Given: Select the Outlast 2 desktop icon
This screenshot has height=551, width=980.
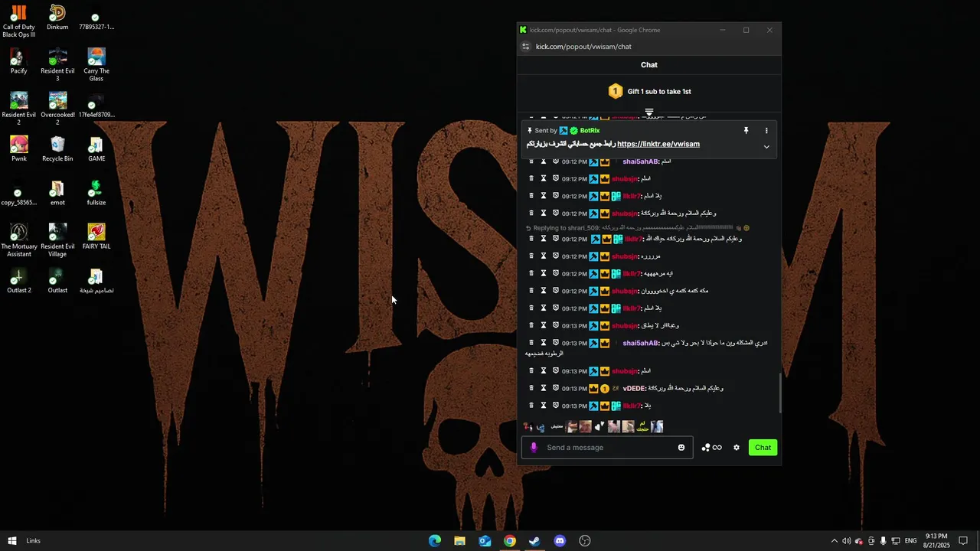Looking at the screenshot, I should [18, 281].
